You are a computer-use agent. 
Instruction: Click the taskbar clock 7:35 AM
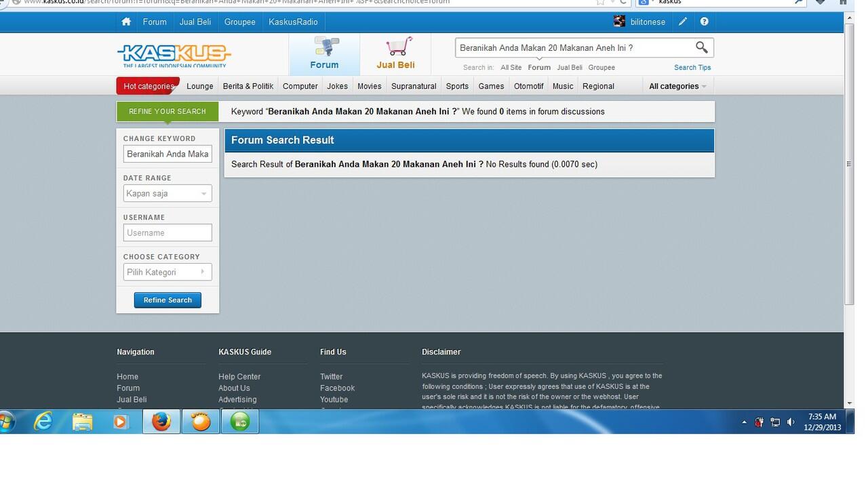pos(822,416)
